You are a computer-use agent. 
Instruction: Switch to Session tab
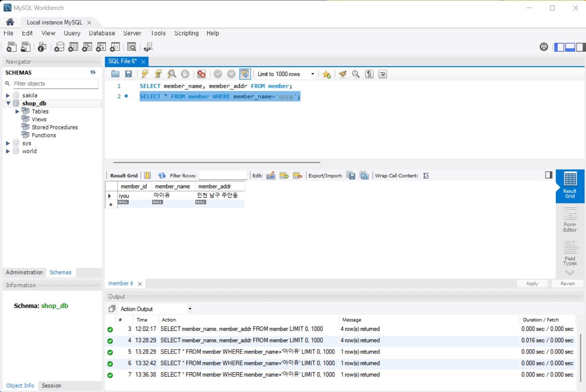(x=51, y=386)
